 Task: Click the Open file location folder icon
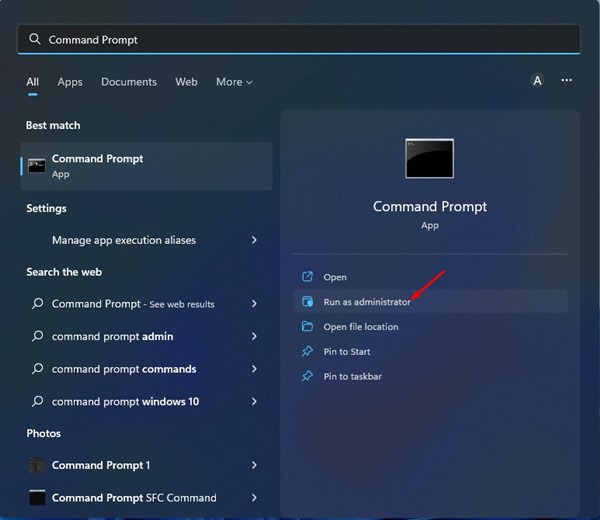tap(307, 326)
